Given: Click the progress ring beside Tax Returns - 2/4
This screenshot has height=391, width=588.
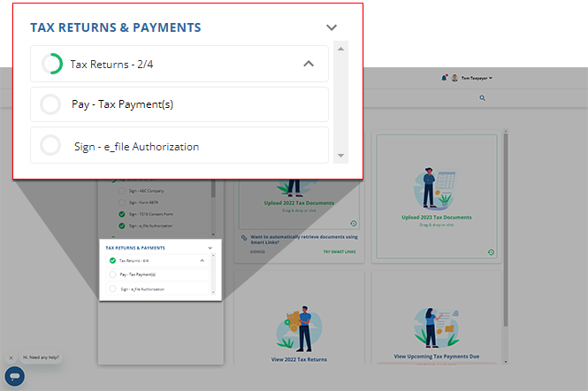Looking at the screenshot, I should coord(52,64).
